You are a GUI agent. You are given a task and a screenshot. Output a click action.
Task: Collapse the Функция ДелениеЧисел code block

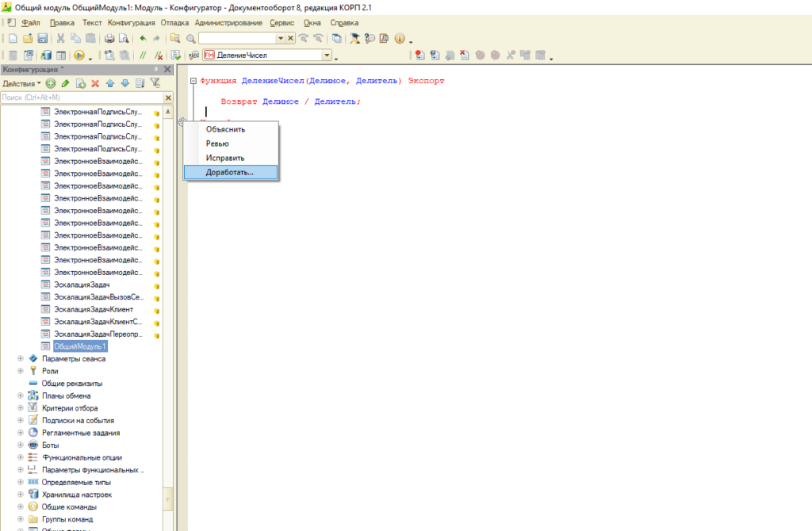click(193, 81)
